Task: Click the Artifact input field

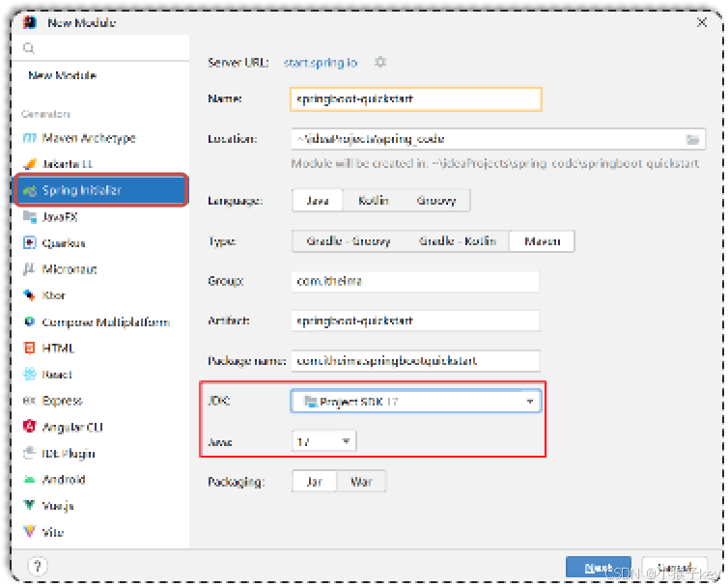Action: [415, 321]
